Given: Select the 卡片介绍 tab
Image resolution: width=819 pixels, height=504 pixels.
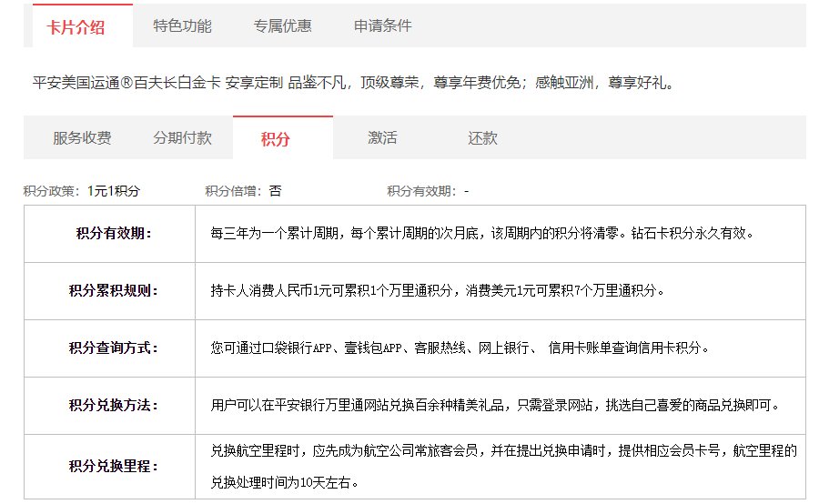Looking at the screenshot, I should (83, 25).
